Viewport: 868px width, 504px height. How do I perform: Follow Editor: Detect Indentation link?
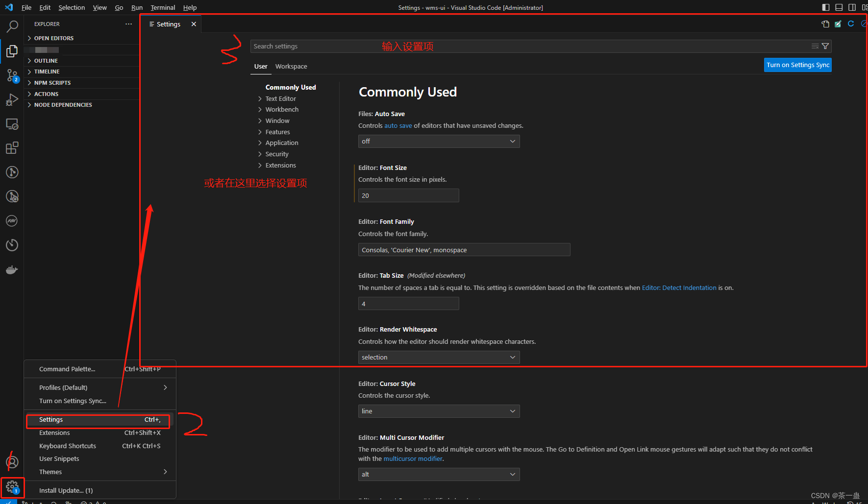679,288
